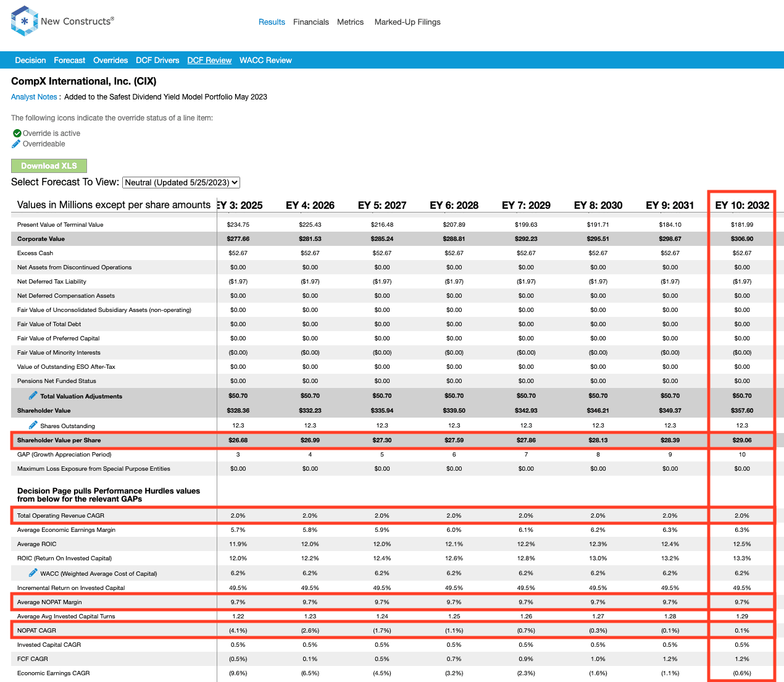Screen dimensions: 784x682
Task: Click the 'EY 8: 2030' column header
Action: (598, 205)
